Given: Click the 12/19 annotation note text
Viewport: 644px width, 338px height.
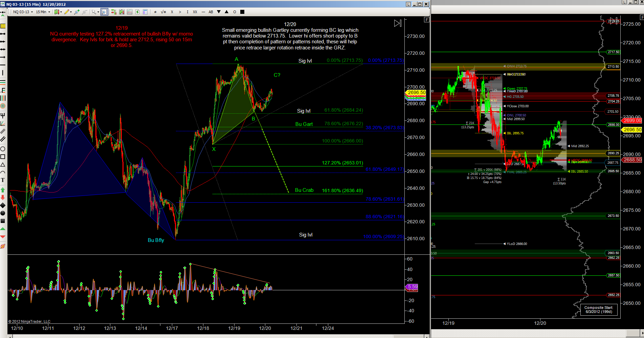Looking at the screenshot, I should [x=121, y=37].
